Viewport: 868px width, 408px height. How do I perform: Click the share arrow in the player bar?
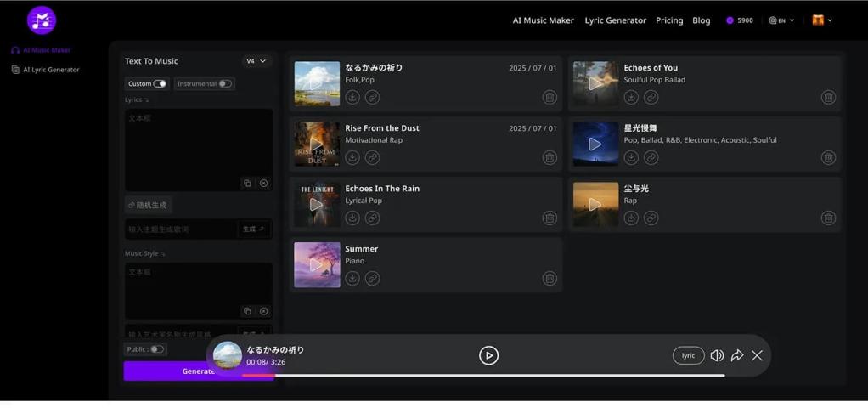[737, 355]
